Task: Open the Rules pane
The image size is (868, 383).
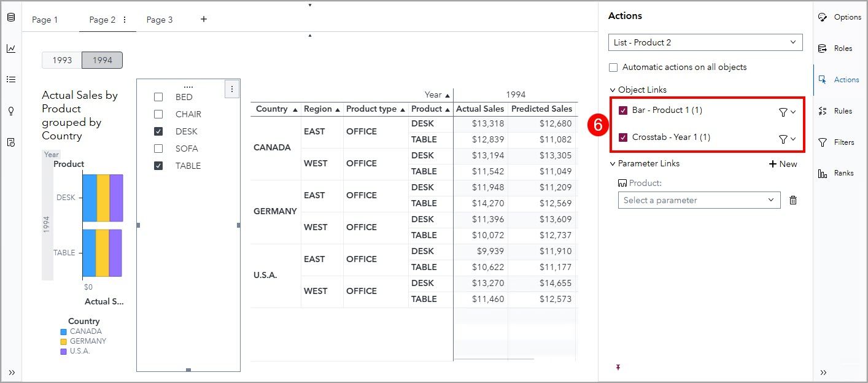Action: [835, 111]
